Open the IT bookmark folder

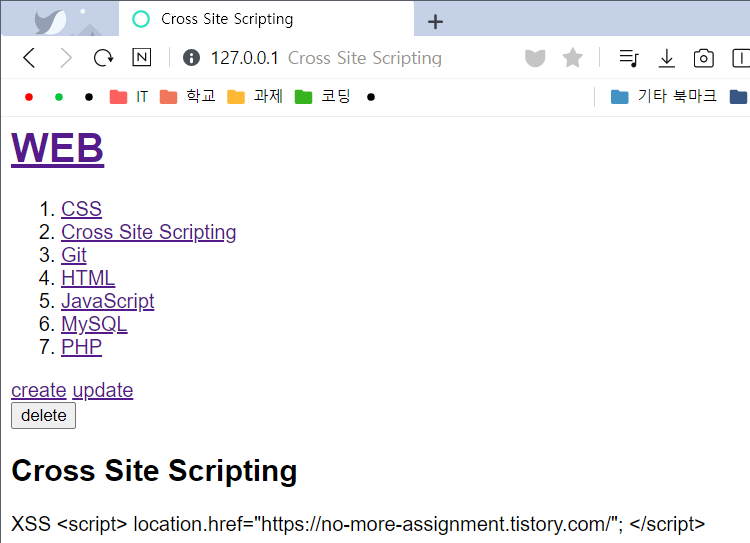(x=129, y=97)
